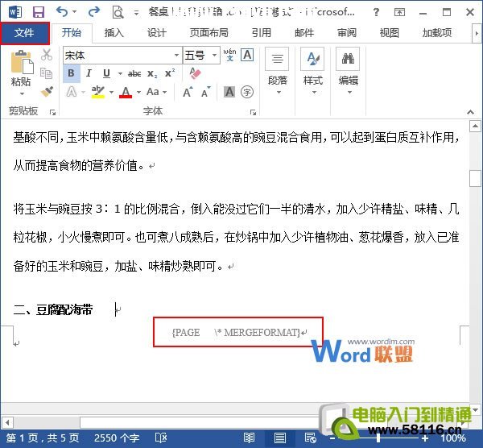Click the zoom slider handle
The image size is (483, 448).
point(378,438)
